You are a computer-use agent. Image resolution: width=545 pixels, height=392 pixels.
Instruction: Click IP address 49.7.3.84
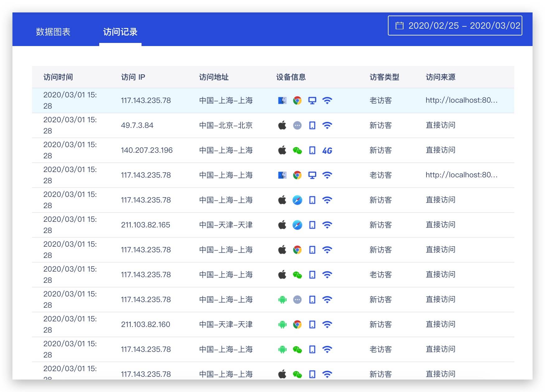tap(137, 125)
